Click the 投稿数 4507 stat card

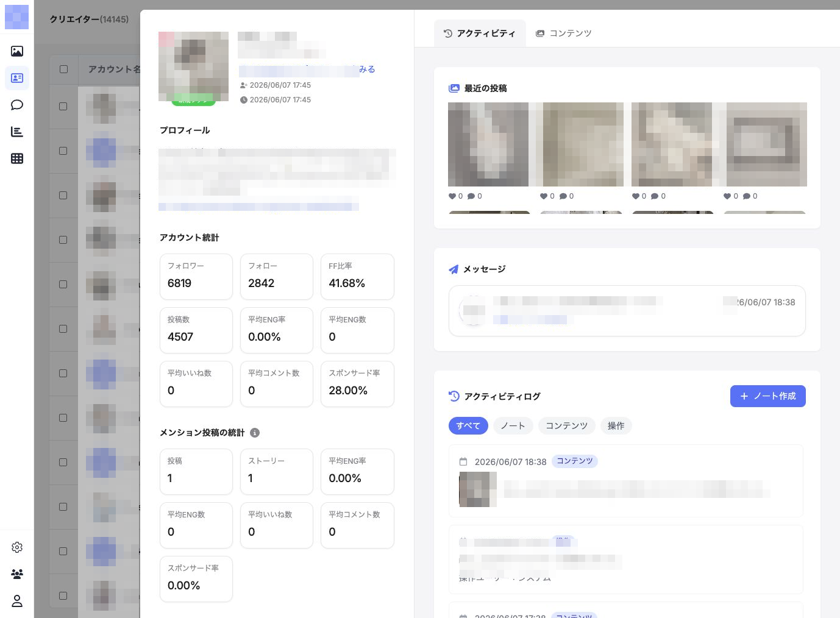click(x=196, y=330)
